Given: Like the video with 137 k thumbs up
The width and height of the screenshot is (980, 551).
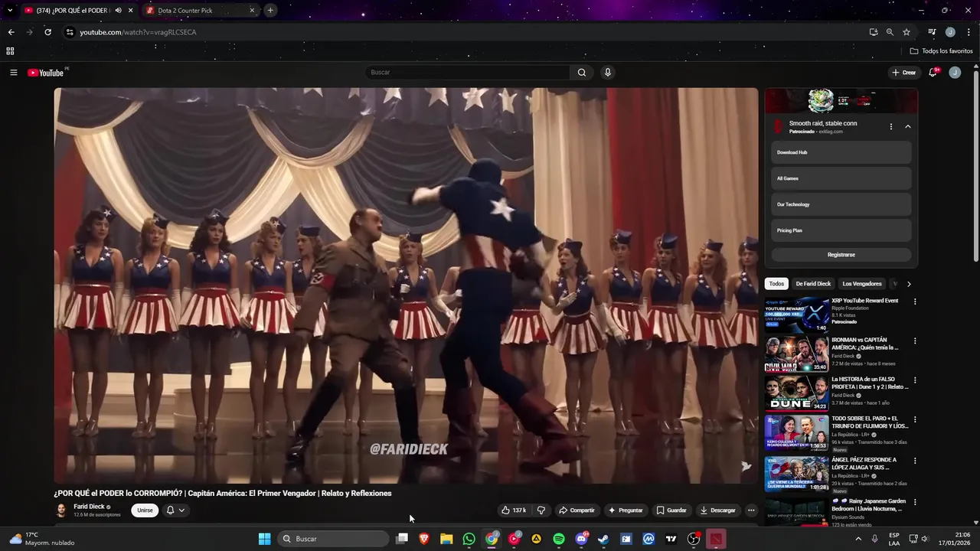Looking at the screenshot, I should coord(514,510).
